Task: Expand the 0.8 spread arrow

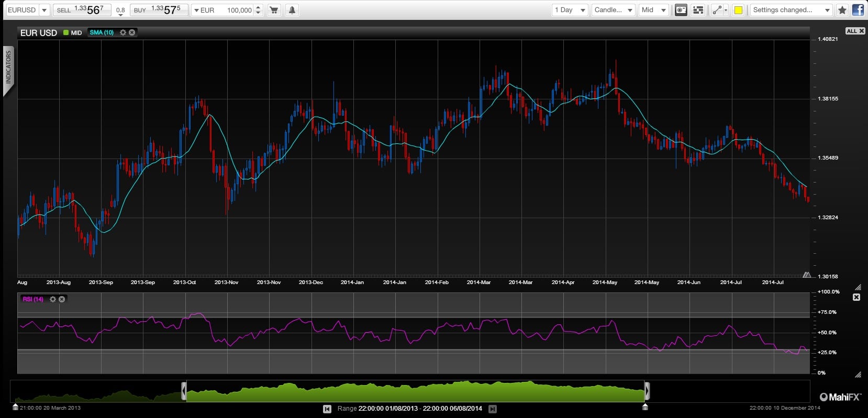Action: 120,15
